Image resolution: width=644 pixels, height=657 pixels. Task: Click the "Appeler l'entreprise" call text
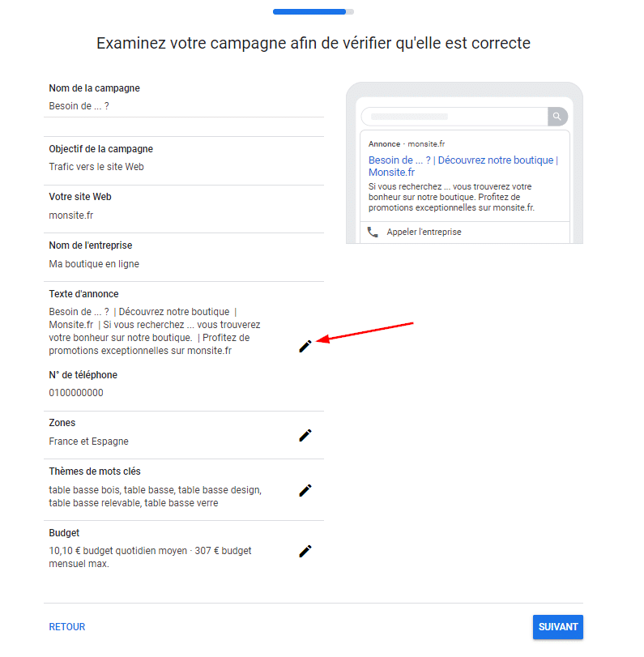(x=424, y=232)
